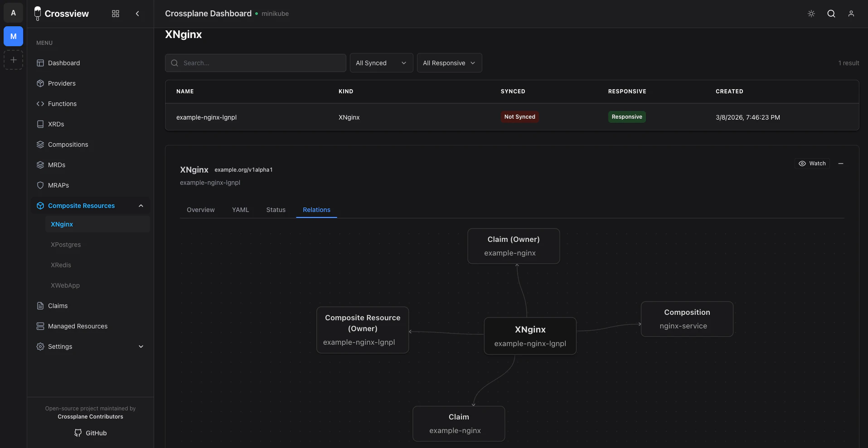Collapse the sidebar with the left chevron

coord(137,14)
